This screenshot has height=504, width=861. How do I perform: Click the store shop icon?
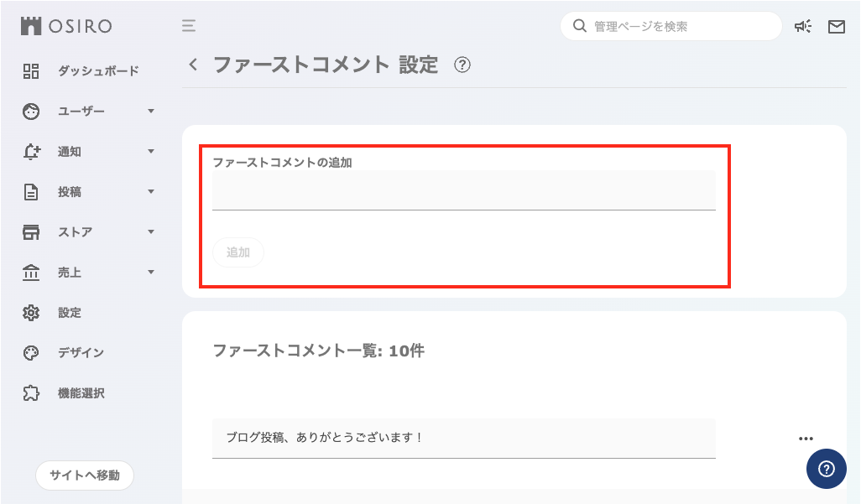coord(31,232)
